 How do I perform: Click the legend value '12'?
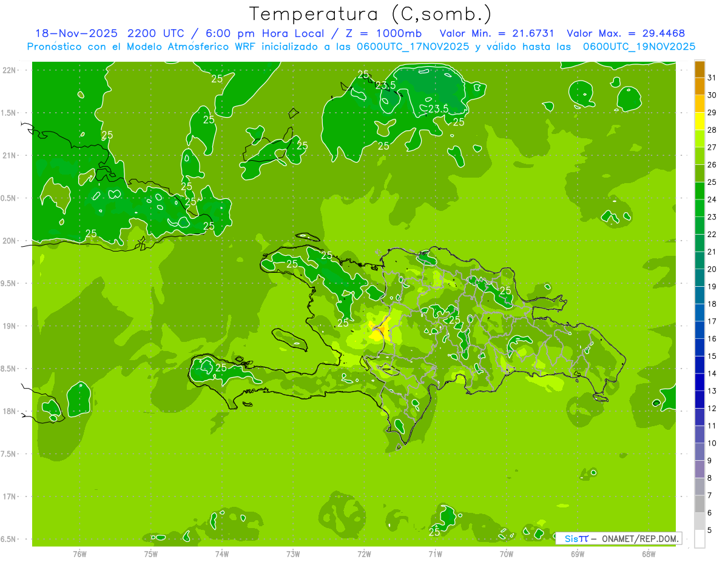[712, 409]
